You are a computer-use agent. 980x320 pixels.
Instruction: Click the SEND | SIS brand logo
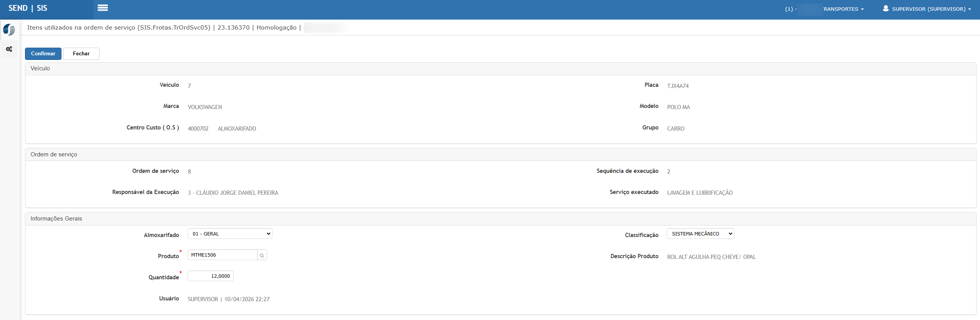coord(28,8)
